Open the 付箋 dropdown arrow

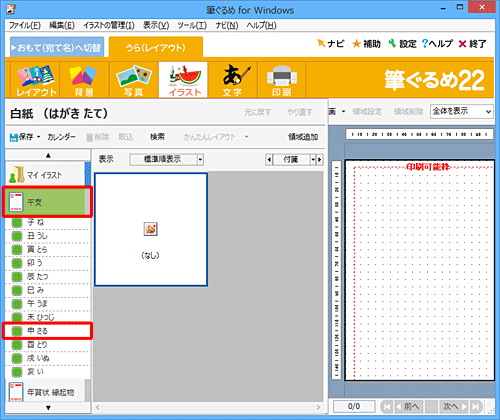[313, 160]
